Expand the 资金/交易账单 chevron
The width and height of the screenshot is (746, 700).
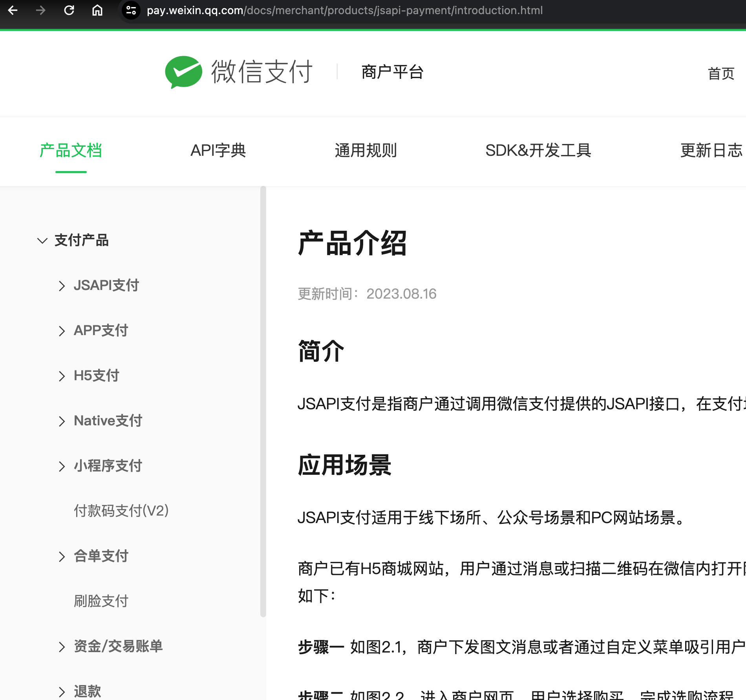pos(62,647)
